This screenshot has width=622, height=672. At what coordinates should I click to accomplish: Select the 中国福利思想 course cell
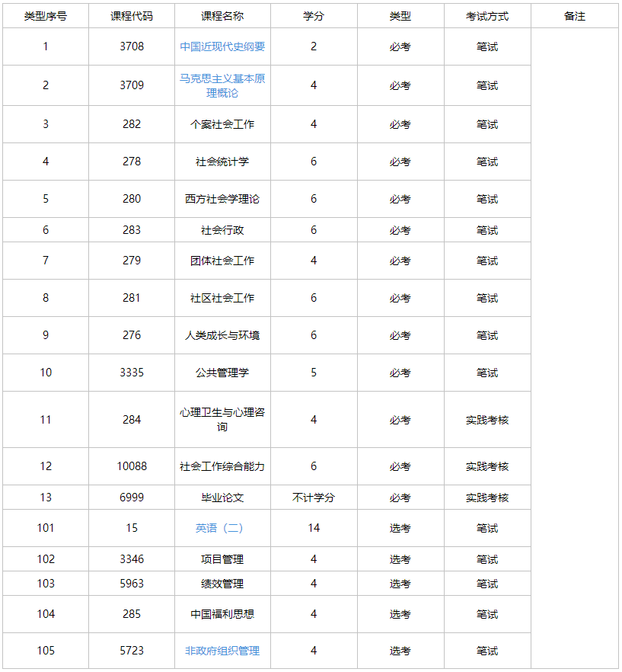222,614
